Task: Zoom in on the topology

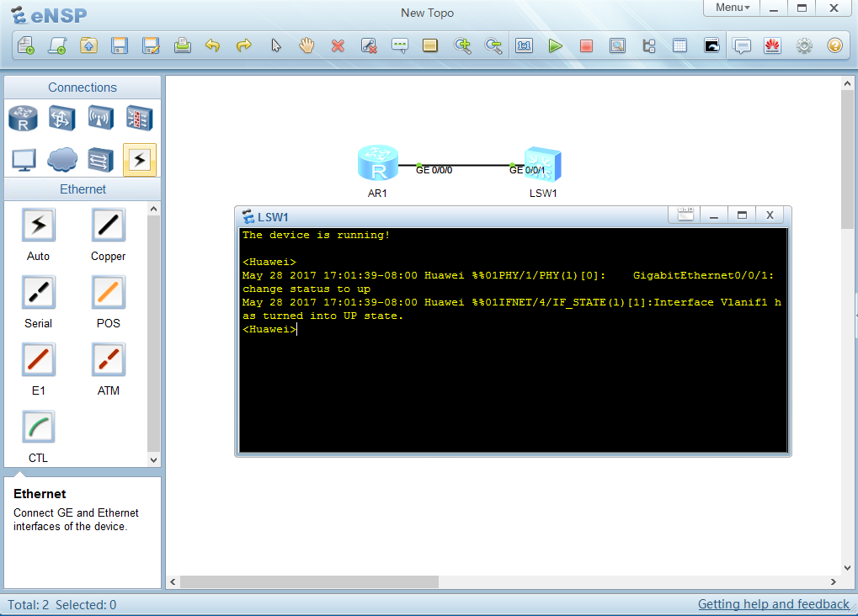Action: [x=462, y=45]
